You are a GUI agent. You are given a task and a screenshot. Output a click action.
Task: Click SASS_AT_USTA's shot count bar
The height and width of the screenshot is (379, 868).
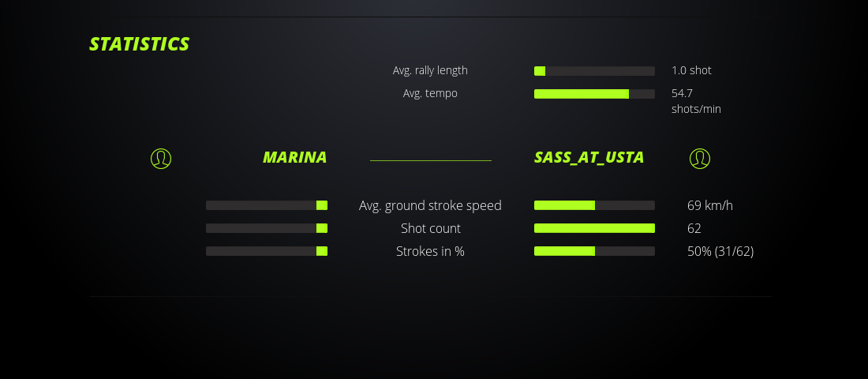(x=594, y=228)
